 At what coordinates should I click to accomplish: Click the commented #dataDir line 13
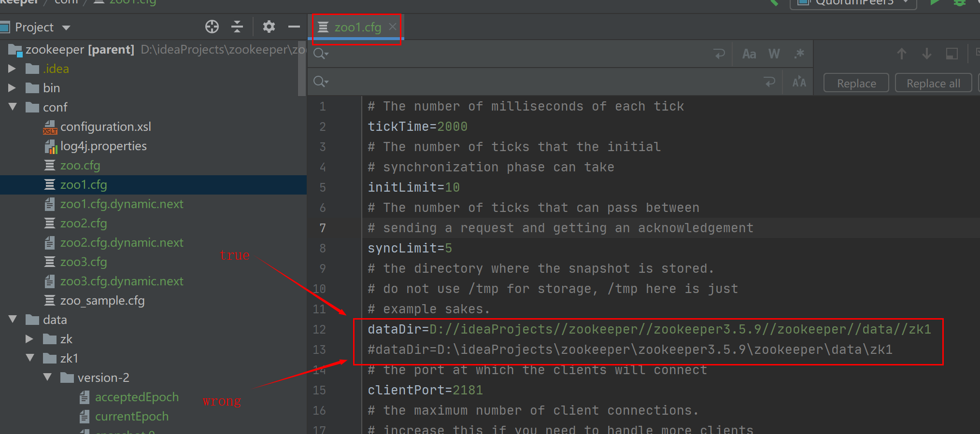click(x=630, y=350)
